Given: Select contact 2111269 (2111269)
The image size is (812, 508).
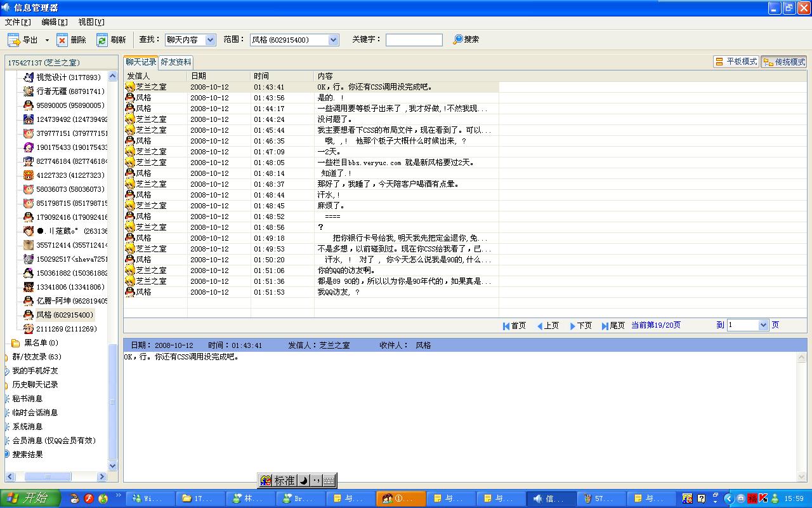Looking at the screenshot, I should pos(66,329).
